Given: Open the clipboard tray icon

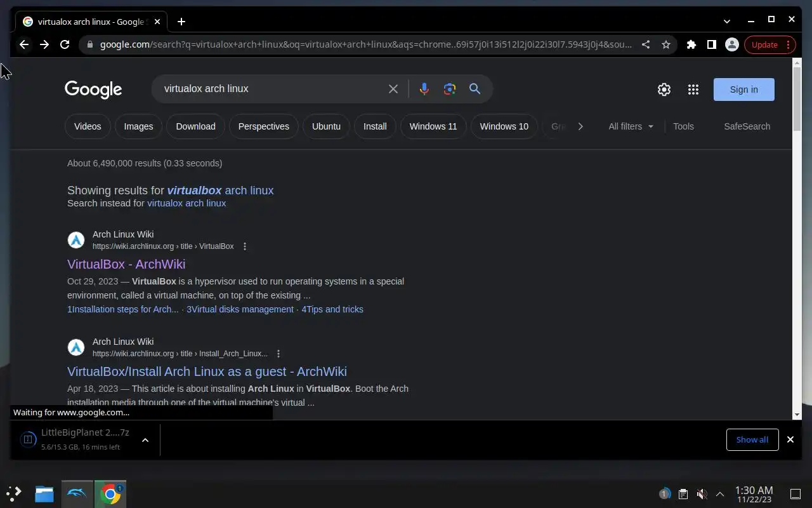Looking at the screenshot, I should click(683, 494).
